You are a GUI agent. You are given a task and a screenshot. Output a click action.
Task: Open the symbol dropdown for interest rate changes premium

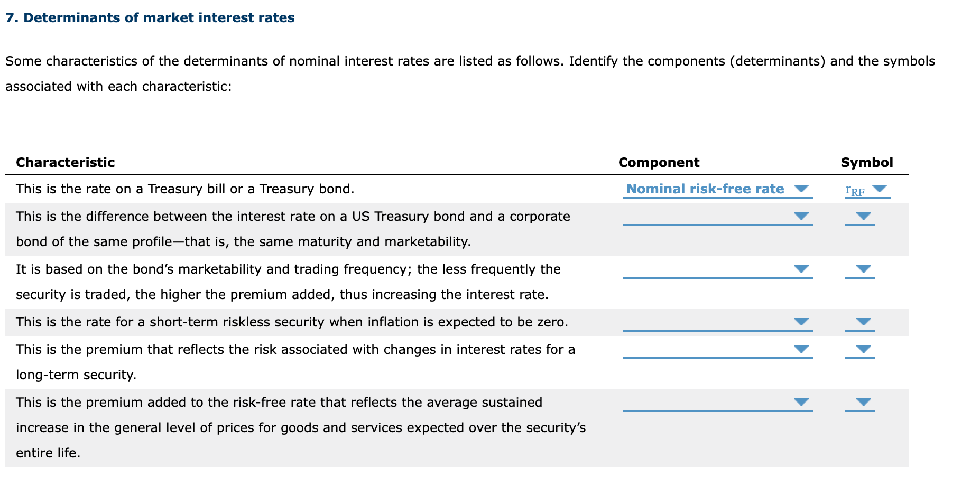click(x=862, y=349)
